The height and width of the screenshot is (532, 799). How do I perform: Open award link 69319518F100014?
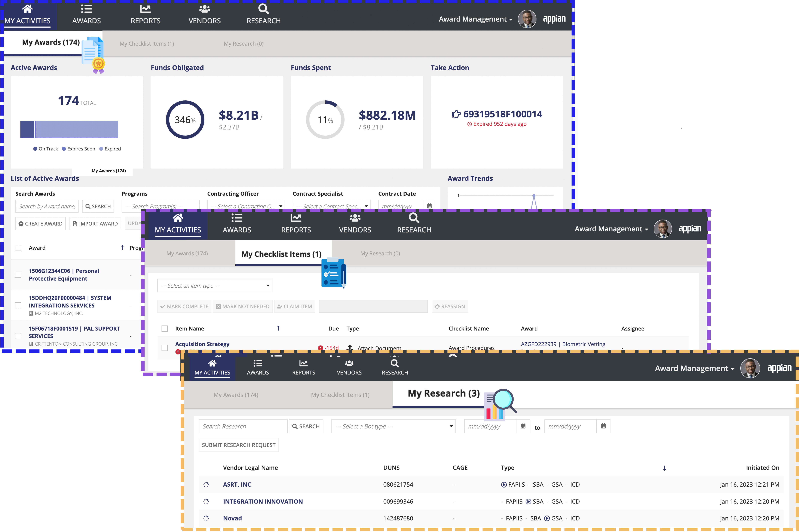502,114
